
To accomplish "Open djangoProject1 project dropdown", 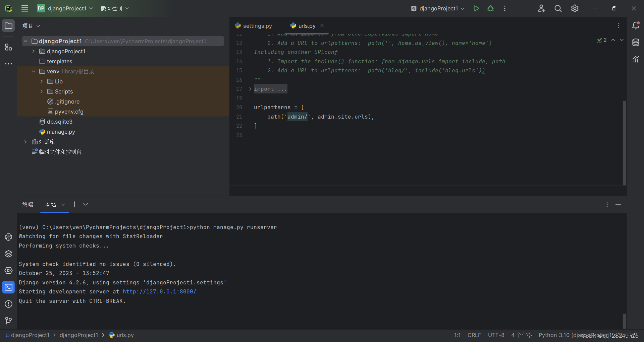I will pos(65,8).
